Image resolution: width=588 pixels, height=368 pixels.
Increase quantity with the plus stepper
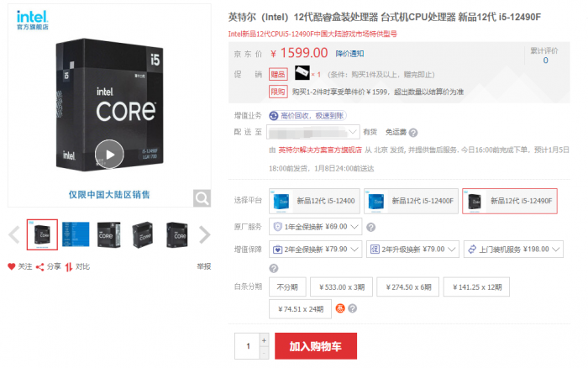click(264, 340)
